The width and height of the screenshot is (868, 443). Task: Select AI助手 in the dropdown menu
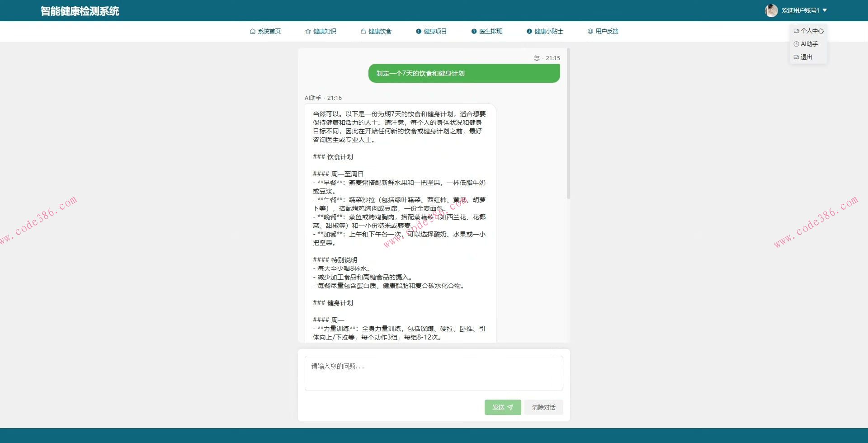pos(807,44)
